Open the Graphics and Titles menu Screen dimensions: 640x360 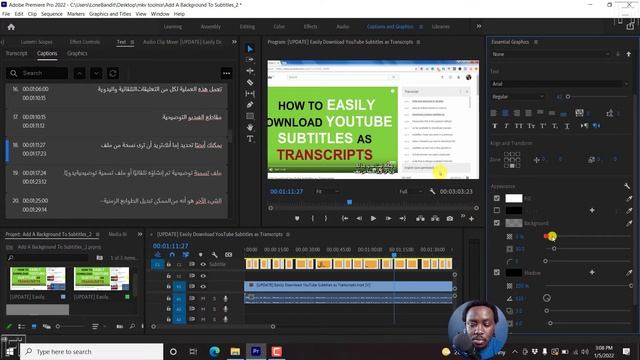tap(110, 14)
